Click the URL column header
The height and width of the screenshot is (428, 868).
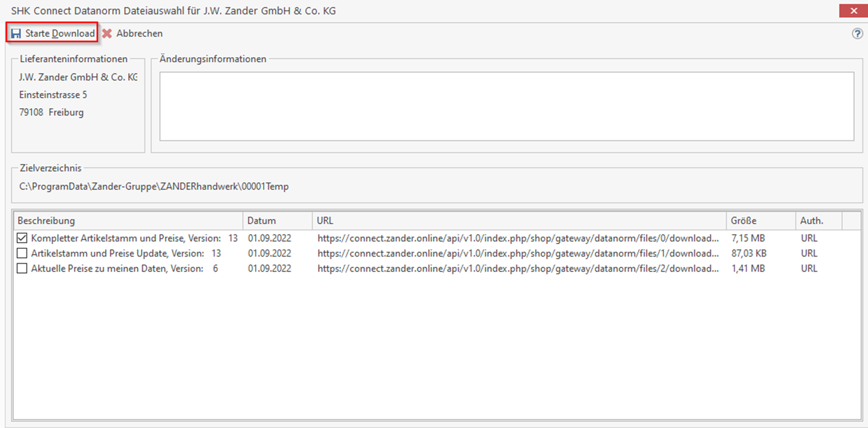click(x=325, y=221)
